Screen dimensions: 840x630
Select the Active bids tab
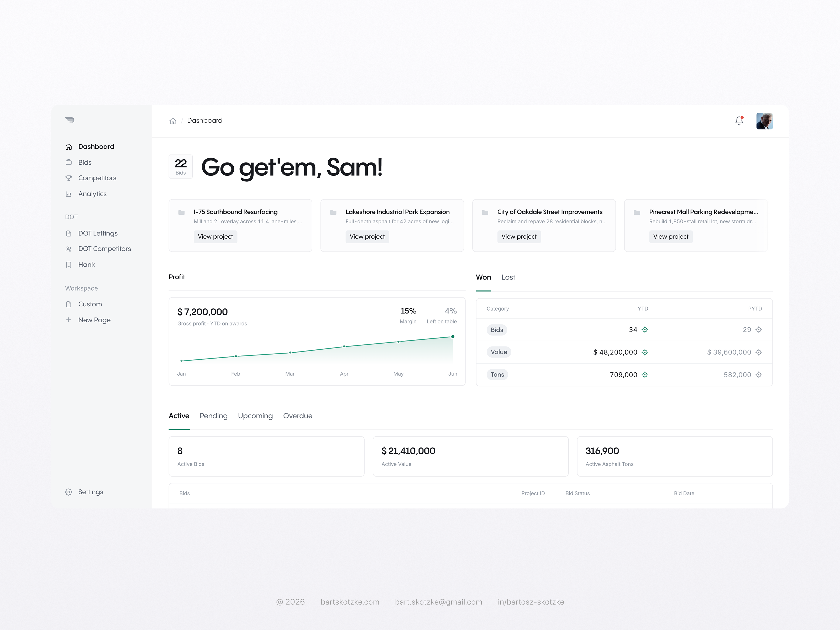click(179, 416)
